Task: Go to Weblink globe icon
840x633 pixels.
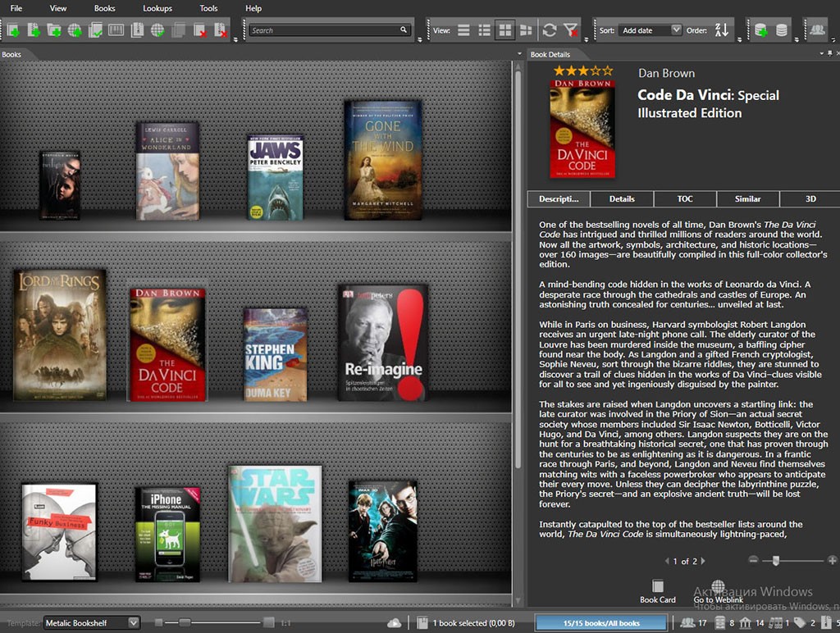Action: coord(719,586)
